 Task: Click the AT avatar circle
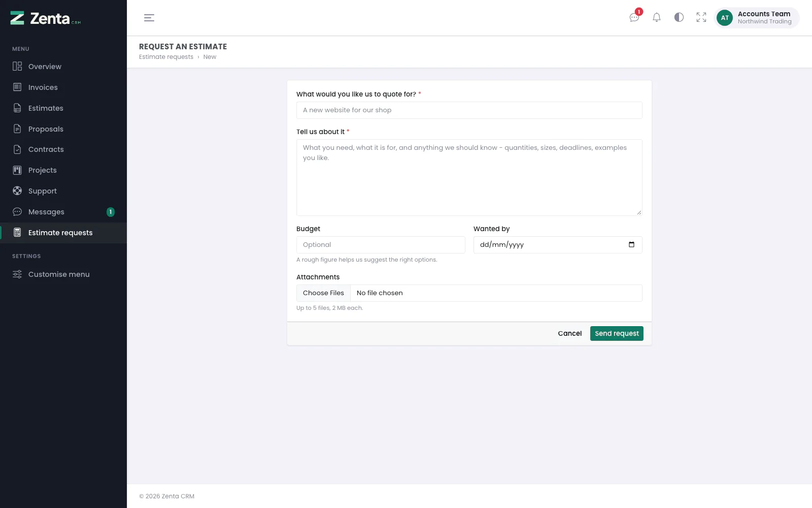(725, 18)
